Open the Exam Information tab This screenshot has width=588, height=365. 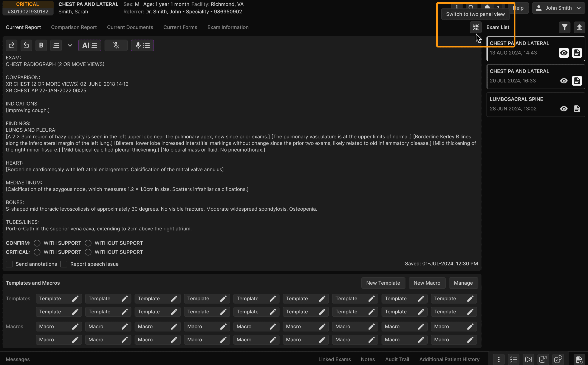228,27
